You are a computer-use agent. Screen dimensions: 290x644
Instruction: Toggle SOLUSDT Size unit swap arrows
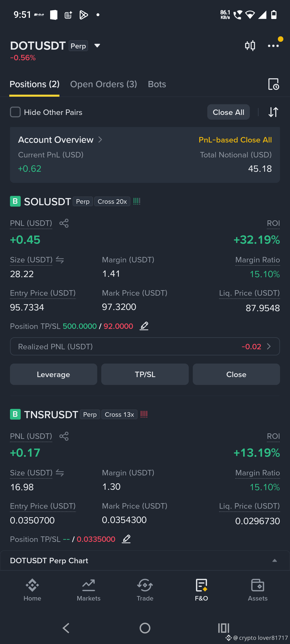pyautogui.click(x=60, y=260)
